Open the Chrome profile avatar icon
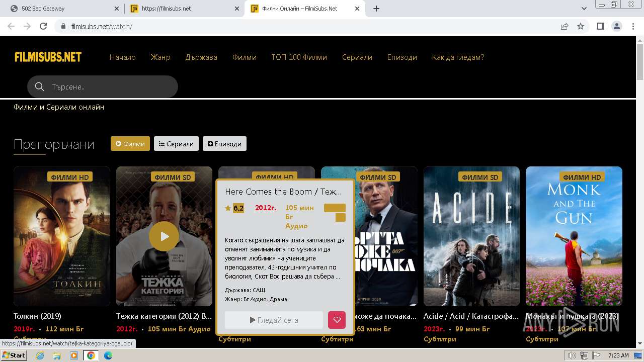The width and height of the screenshot is (644, 362). point(616,26)
